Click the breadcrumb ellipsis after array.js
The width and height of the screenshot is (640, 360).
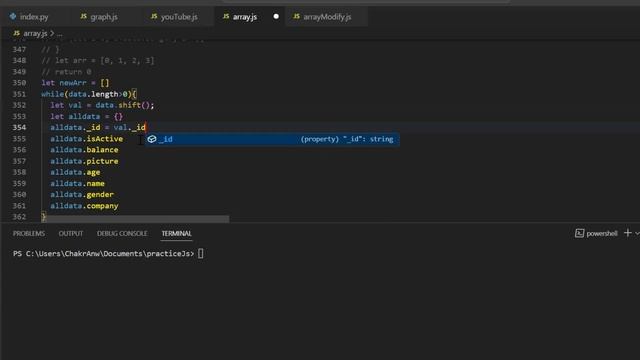pos(60,33)
